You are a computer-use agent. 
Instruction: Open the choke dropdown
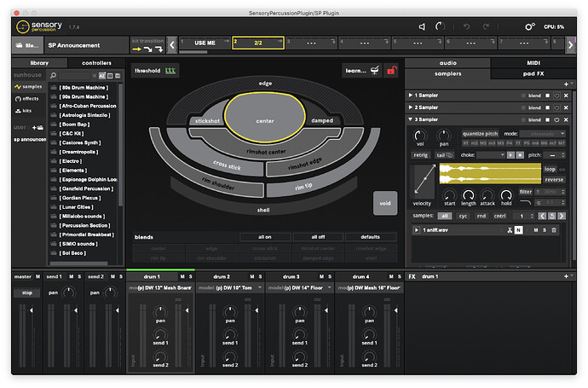491,155
